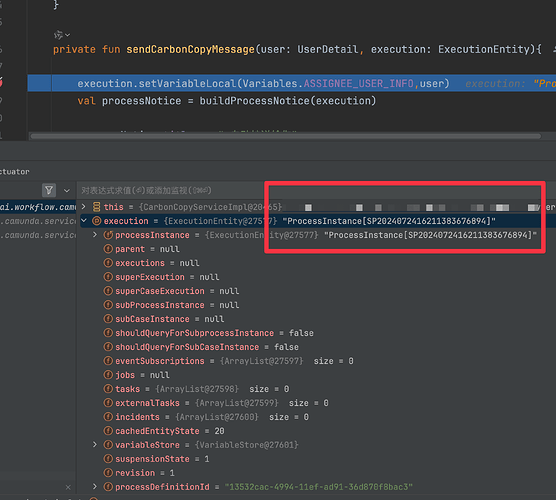This screenshot has height=500, width=556.
Task: Click the field icon next to suspensionState
Action: click(x=108, y=459)
